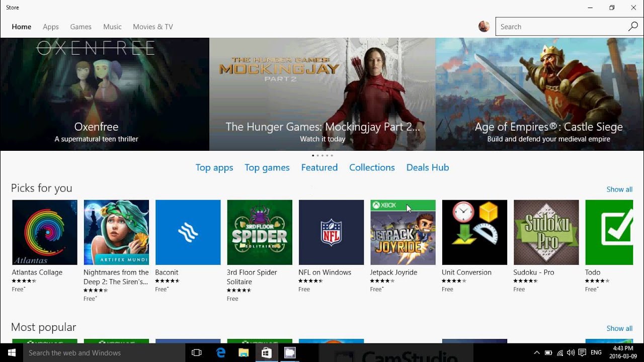Viewport: 644px width, 362px height.
Task: Open the Oxenfree featured banner
Action: [x=105, y=94]
